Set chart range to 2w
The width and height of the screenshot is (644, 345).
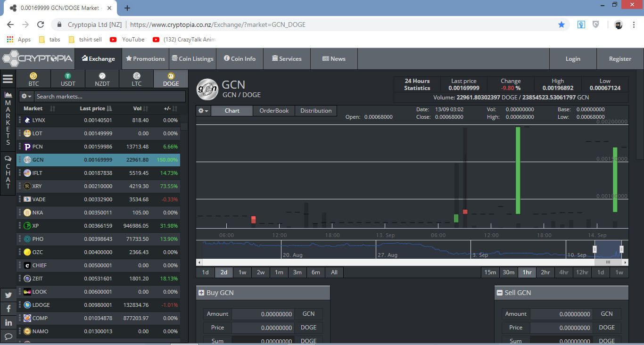click(261, 272)
